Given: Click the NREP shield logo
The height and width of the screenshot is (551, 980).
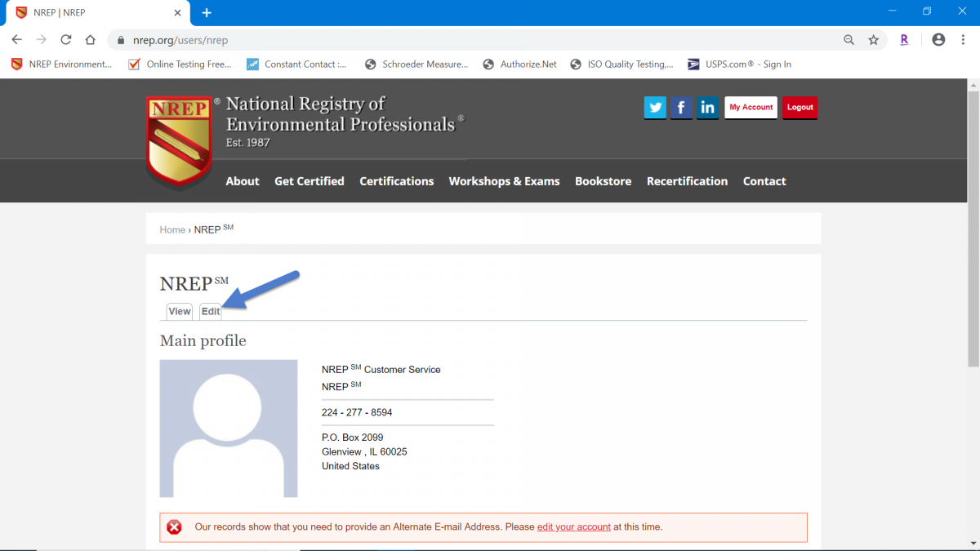Looking at the screenshot, I should tap(180, 140).
